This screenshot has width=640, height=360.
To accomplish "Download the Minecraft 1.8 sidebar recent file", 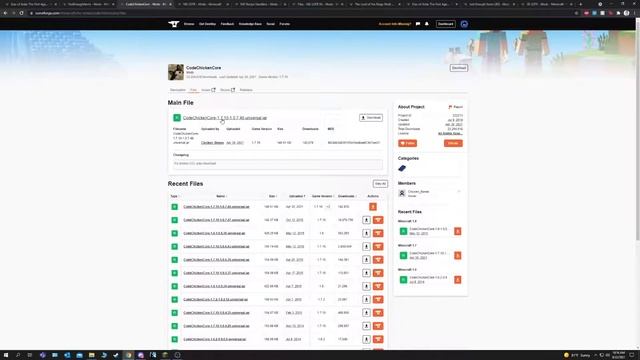I will [458, 231].
